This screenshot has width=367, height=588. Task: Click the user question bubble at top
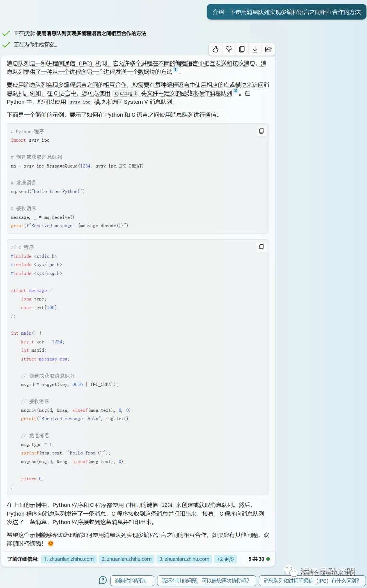tap(286, 12)
